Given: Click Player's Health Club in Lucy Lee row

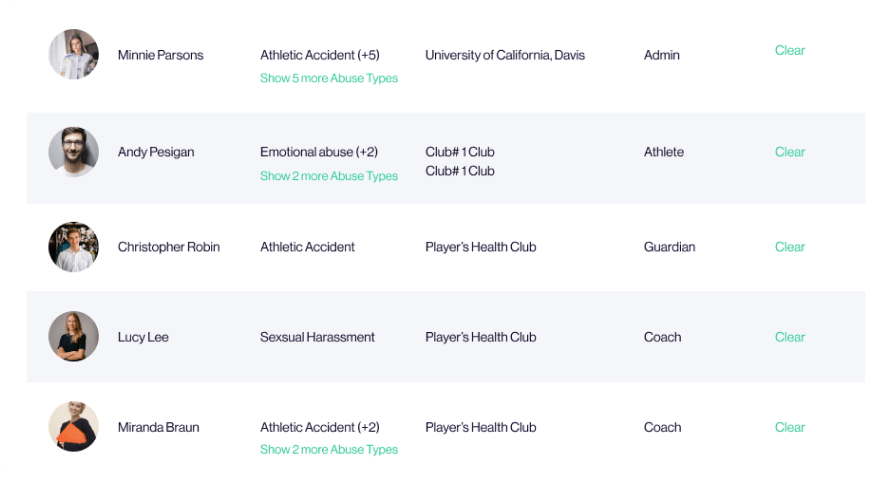Looking at the screenshot, I should (x=481, y=337).
